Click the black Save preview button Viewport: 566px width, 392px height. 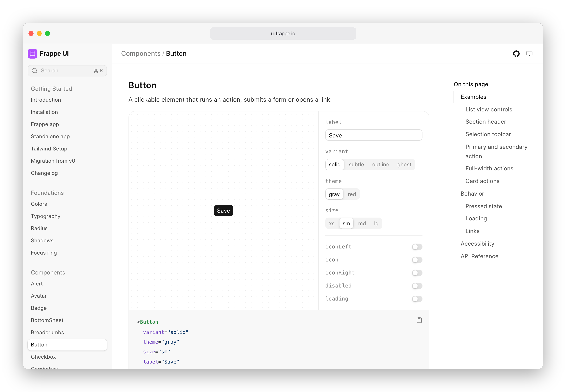coord(223,210)
